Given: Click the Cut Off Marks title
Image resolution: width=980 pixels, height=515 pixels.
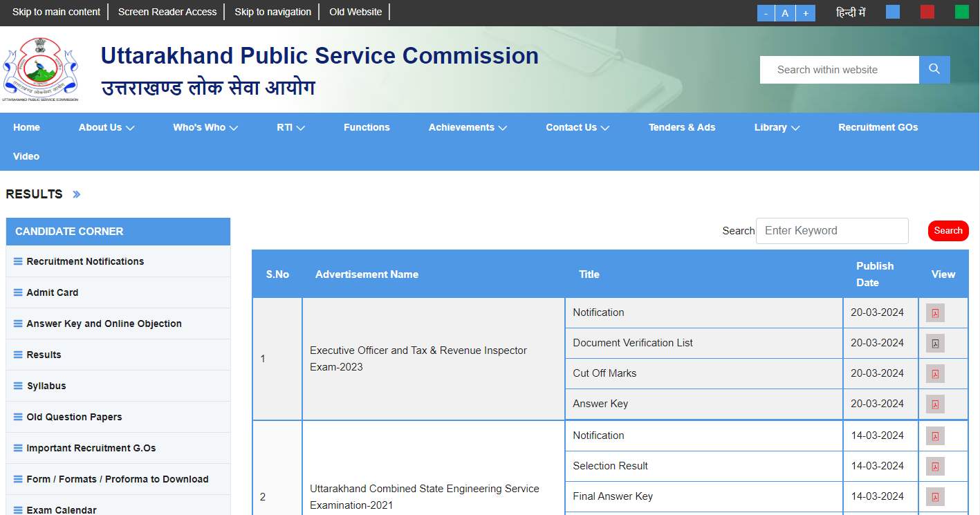Looking at the screenshot, I should pyautogui.click(x=604, y=373).
